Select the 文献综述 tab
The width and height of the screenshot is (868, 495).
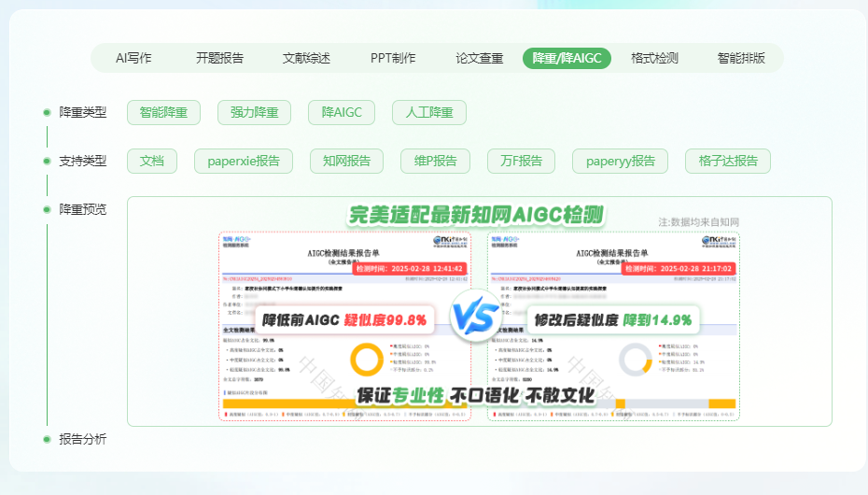pyautogui.click(x=306, y=58)
